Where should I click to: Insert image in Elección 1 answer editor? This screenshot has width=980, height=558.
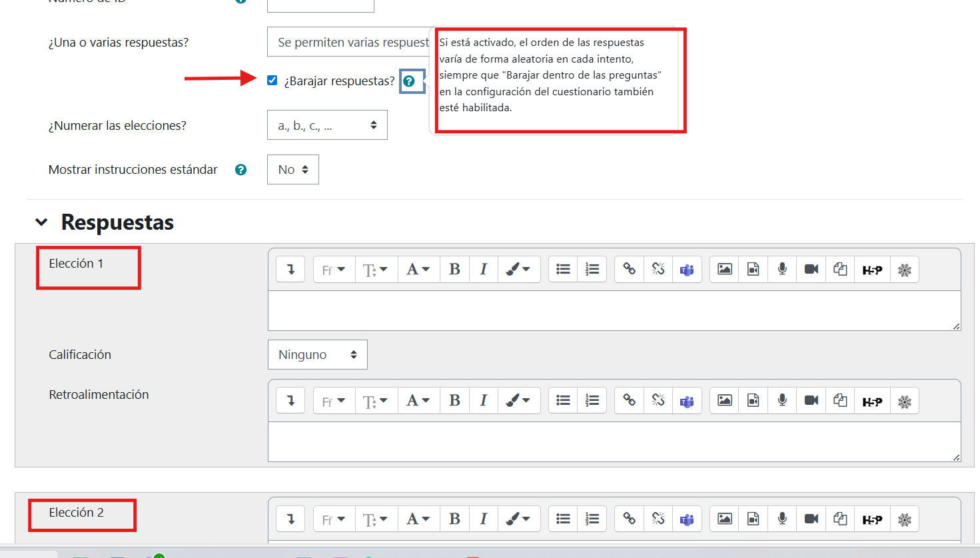(724, 269)
